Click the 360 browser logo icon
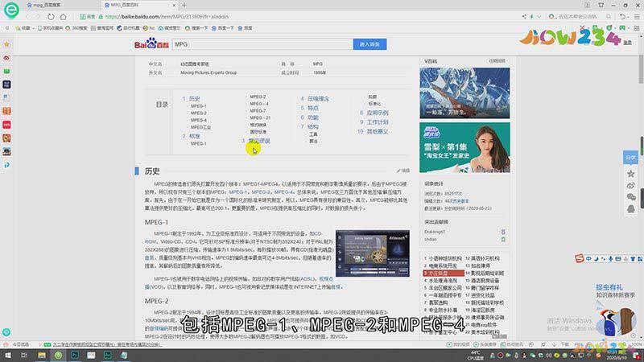Screen dimensions: 644x362 pyautogui.click(x=11, y=10)
